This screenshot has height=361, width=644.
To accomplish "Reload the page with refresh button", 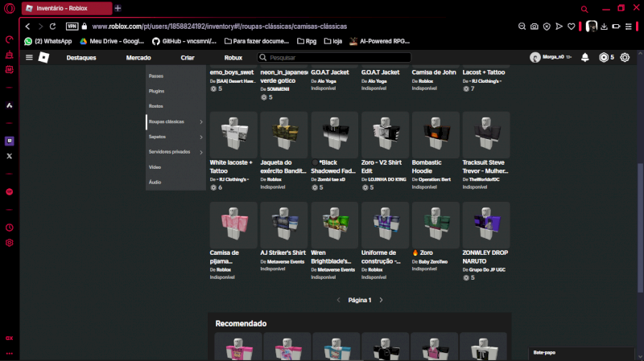I will point(53,27).
